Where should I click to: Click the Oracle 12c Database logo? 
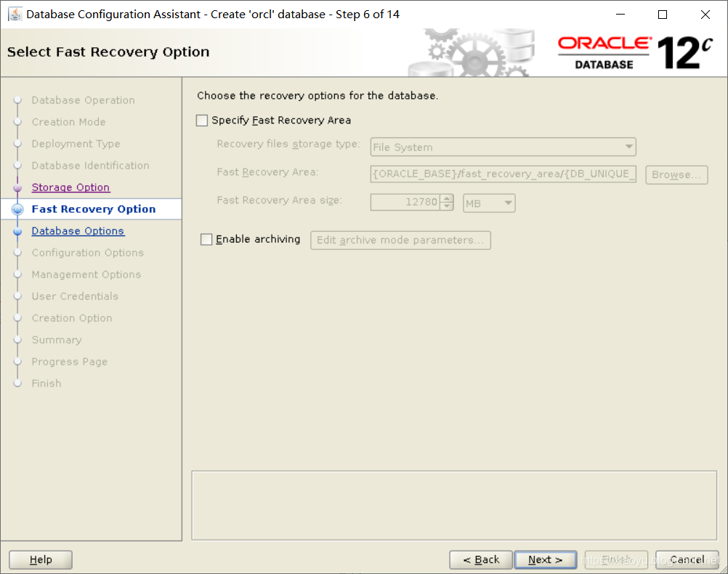tap(635, 52)
